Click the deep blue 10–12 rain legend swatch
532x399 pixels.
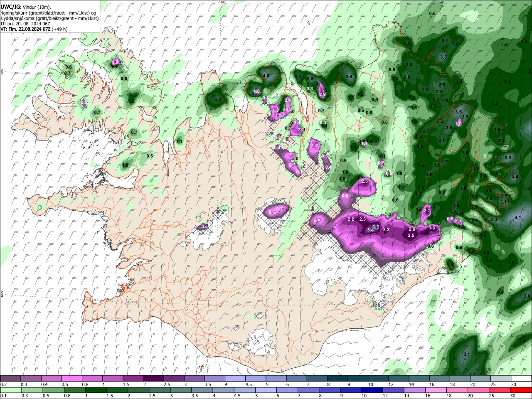372,390
